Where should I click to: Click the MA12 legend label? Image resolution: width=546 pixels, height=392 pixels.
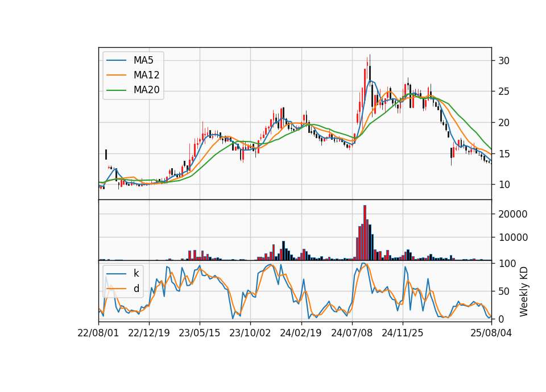tap(146, 75)
